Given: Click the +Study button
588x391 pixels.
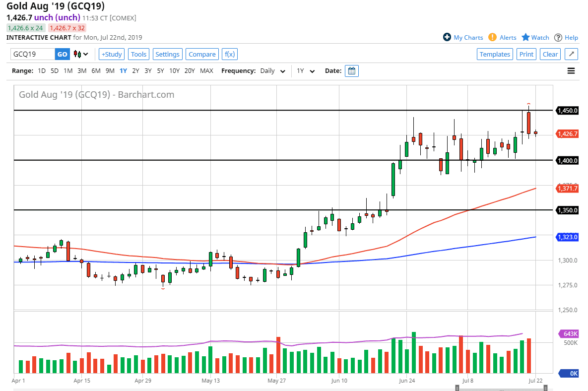Looking at the screenshot, I should click(x=112, y=54).
